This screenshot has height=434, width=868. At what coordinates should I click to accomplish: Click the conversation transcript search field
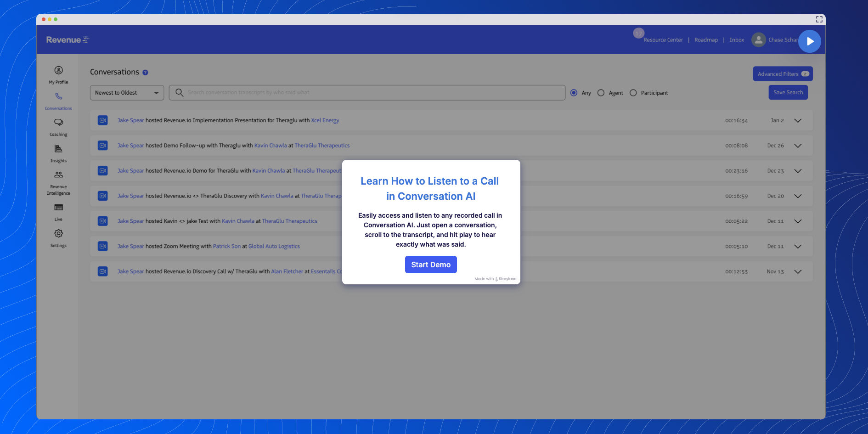pos(367,92)
